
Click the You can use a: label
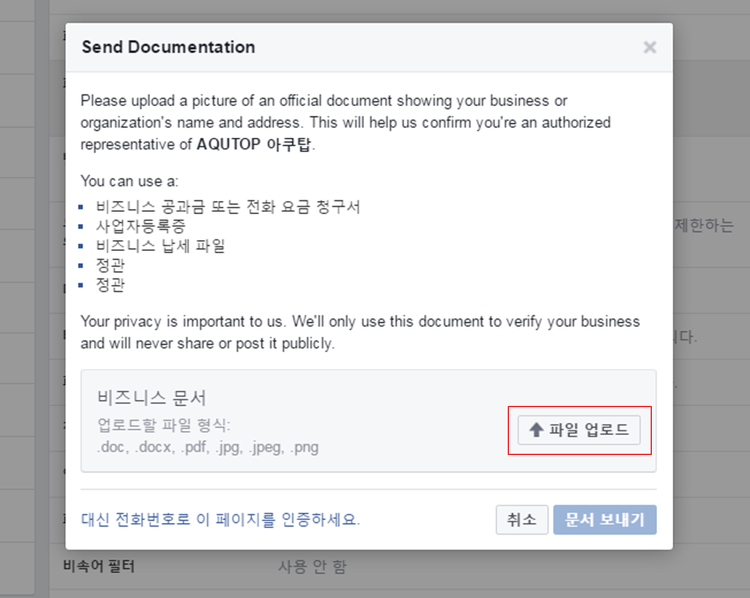pos(129,181)
